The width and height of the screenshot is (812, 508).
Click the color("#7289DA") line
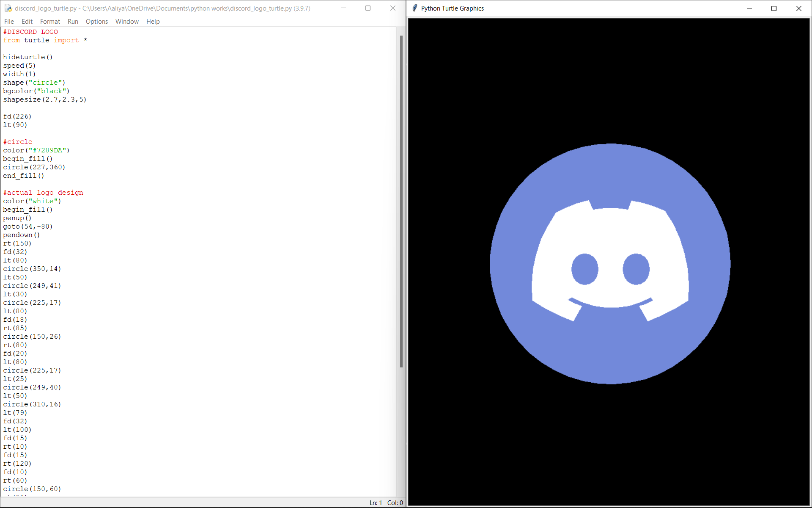[x=36, y=150]
